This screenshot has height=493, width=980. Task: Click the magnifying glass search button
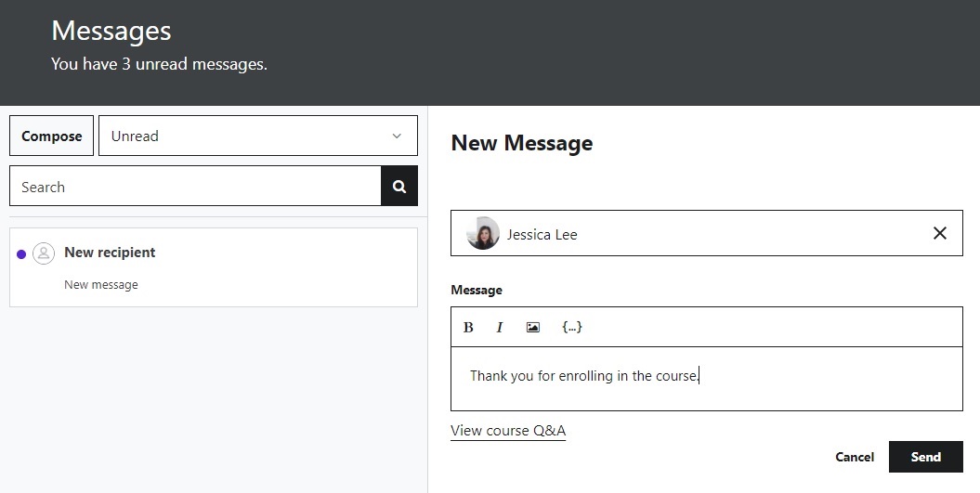(399, 187)
